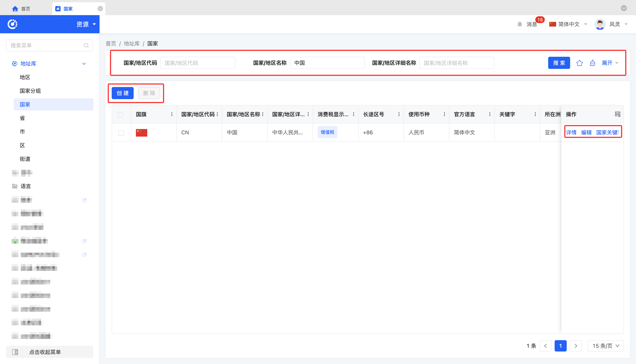Screen dimensions: 636x364
Task: Click the collapse menu icon at bottom
Action: click(15, 352)
